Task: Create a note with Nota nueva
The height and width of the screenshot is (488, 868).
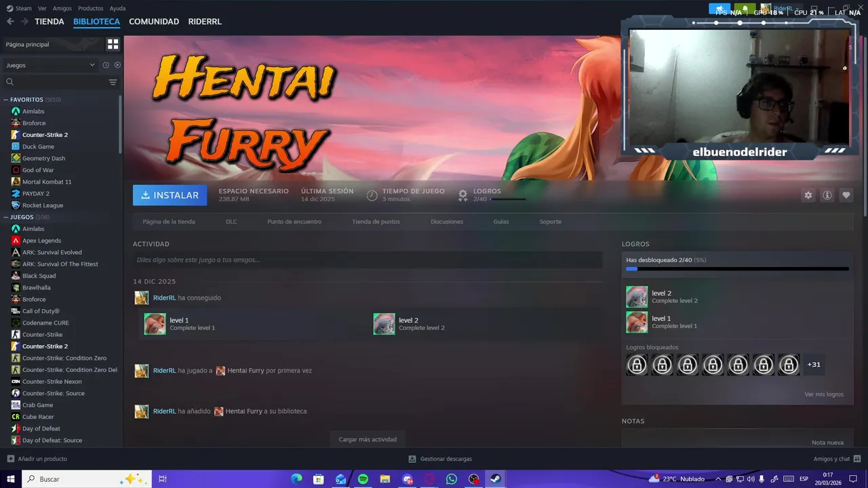Action: pos(827,443)
